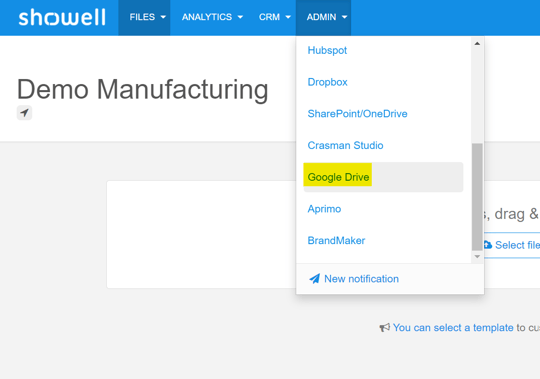The width and height of the screenshot is (540, 379).
Task: Collapse the ADMIN menu
Action: click(x=323, y=18)
